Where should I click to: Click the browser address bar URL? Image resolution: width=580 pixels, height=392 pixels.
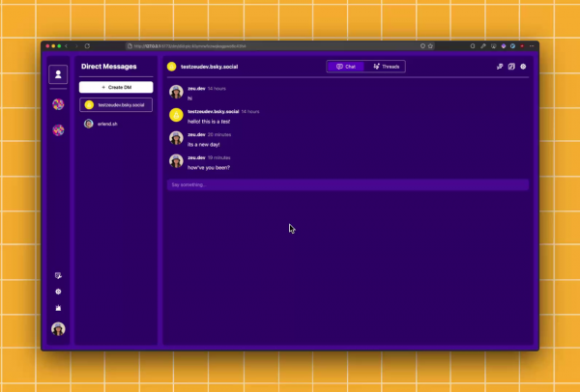point(189,46)
